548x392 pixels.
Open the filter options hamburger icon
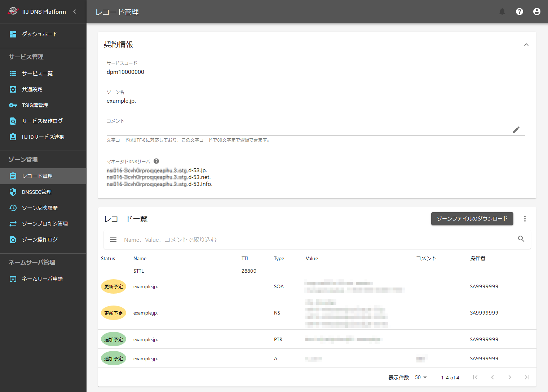(113, 240)
